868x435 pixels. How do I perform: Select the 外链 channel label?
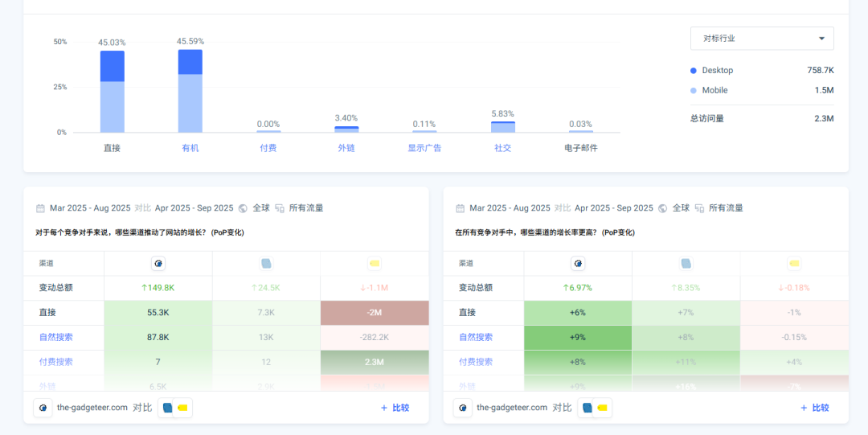pyautogui.click(x=346, y=148)
